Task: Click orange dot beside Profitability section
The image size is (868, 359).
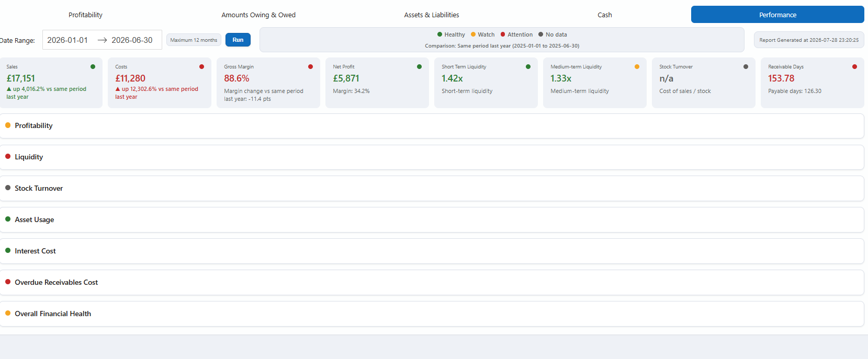Action: coord(8,125)
